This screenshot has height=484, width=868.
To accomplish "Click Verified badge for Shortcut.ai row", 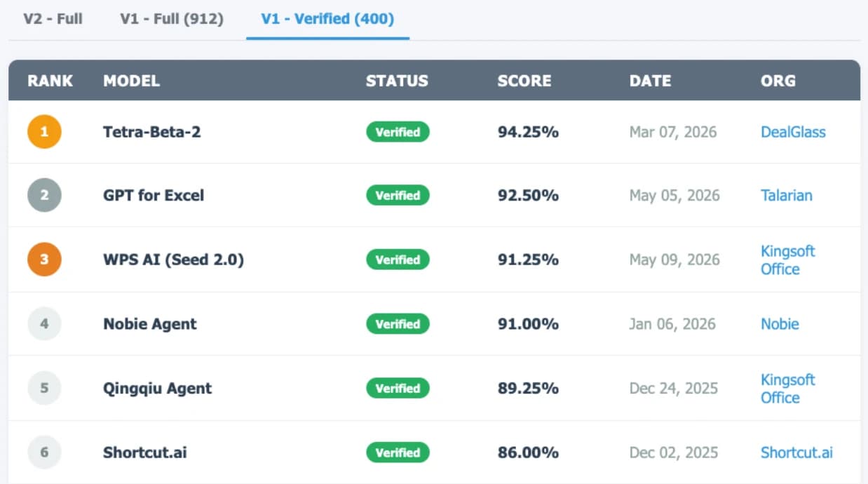I will coord(398,452).
